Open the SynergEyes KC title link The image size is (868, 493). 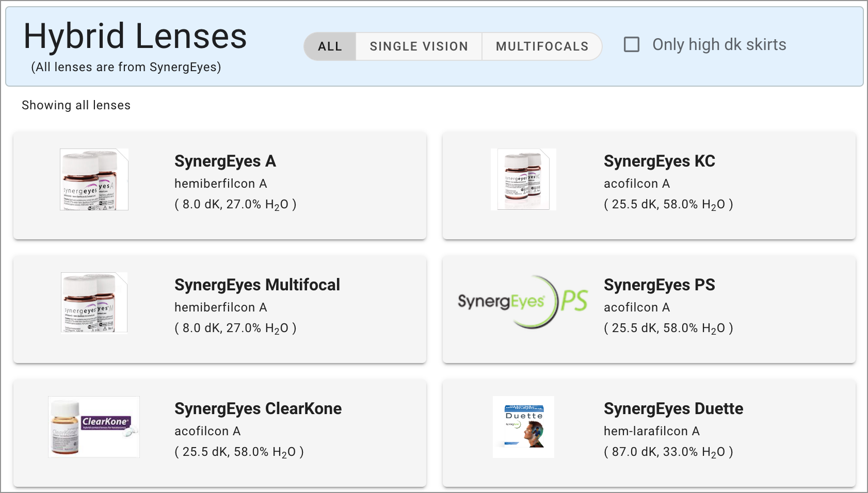(659, 161)
